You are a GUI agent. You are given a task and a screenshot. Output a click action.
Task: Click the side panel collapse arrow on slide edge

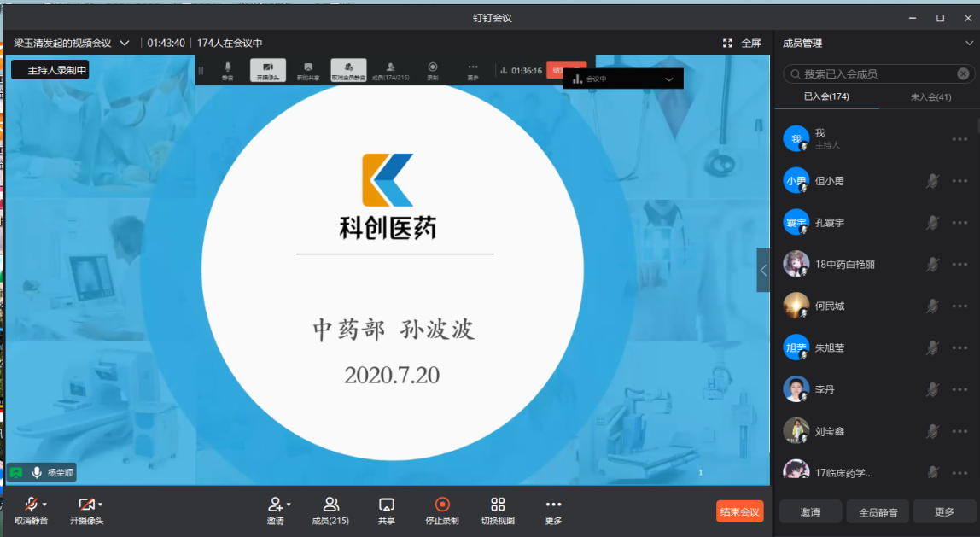(763, 270)
